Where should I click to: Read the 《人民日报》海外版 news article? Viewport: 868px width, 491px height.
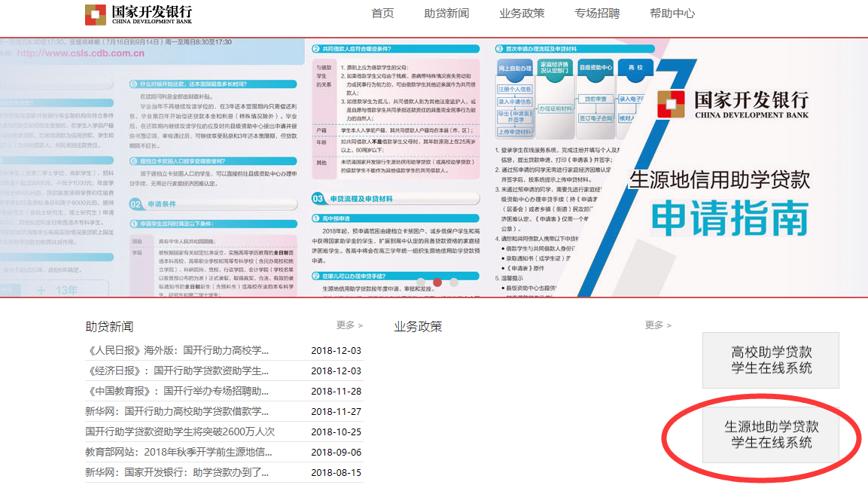coord(178,351)
